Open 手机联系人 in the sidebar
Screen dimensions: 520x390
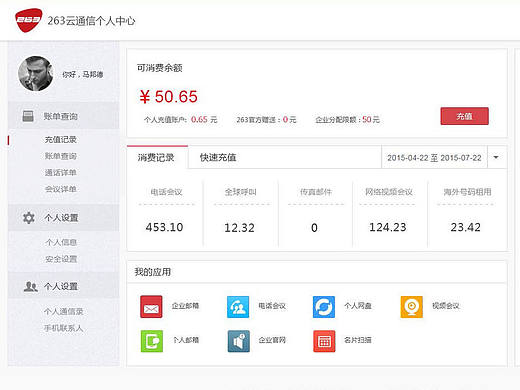(x=63, y=328)
